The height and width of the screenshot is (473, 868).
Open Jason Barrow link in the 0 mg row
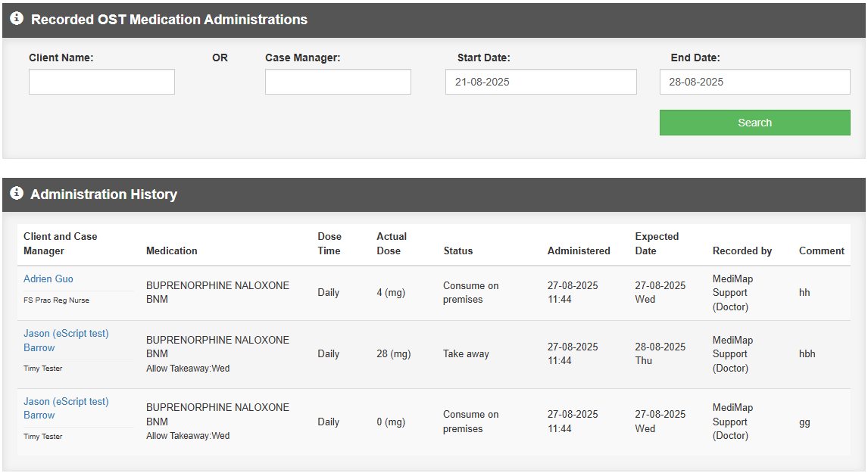pos(66,409)
